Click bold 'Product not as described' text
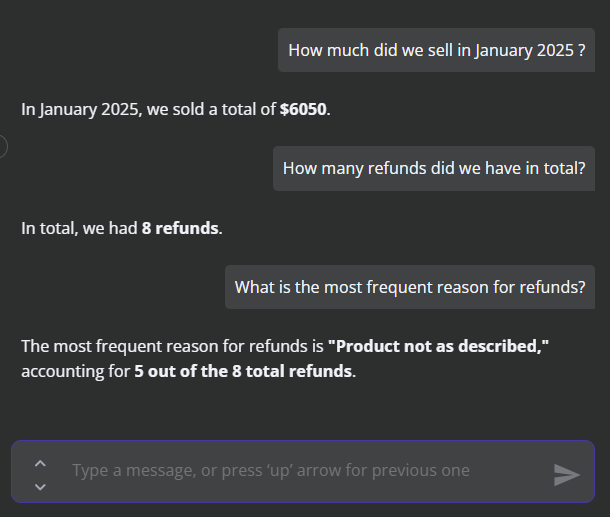The height and width of the screenshot is (517, 610). click(x=438, y=346)
